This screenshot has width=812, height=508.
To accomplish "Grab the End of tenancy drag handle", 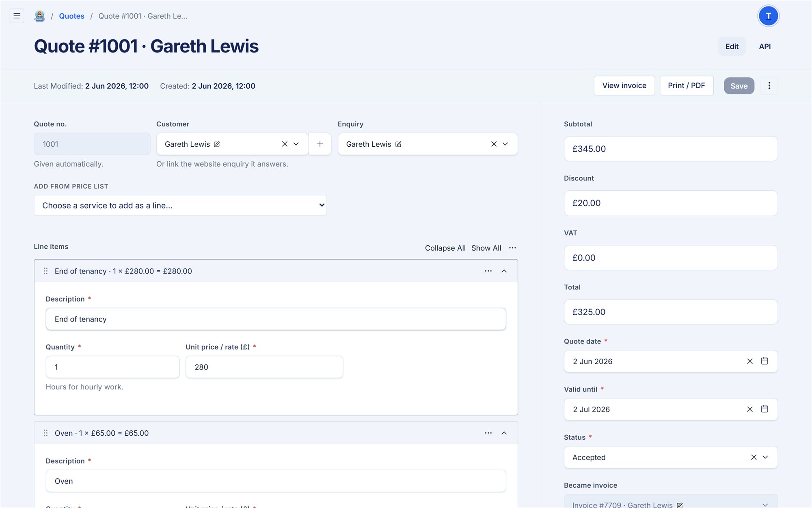I will click(45, 271).
